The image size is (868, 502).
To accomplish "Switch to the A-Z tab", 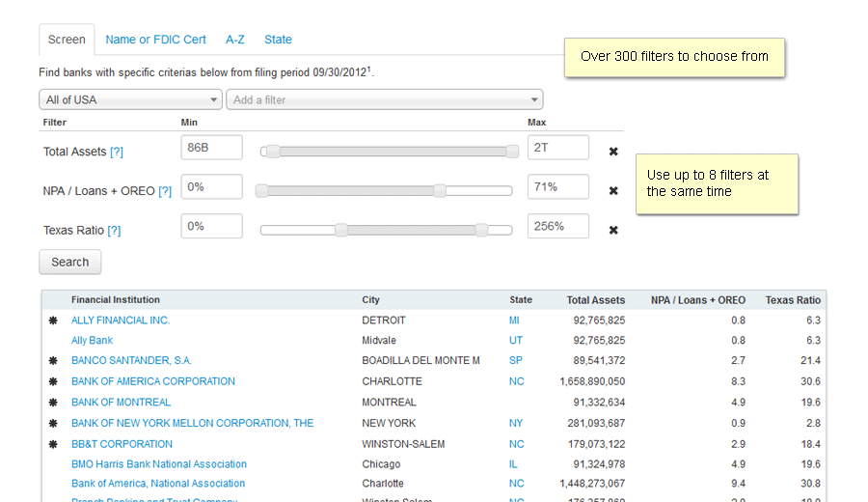I will [x=235, y=40].
